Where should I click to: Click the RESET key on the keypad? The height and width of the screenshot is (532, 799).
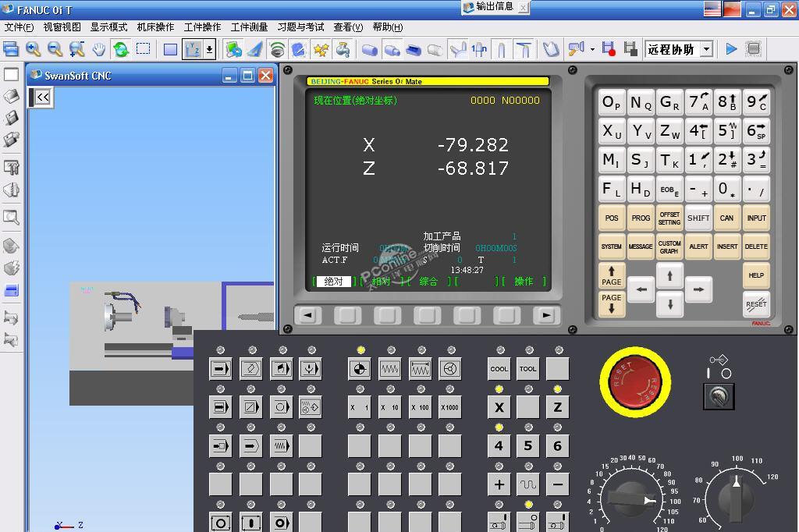pyautogui.click(x=756, y=304)
